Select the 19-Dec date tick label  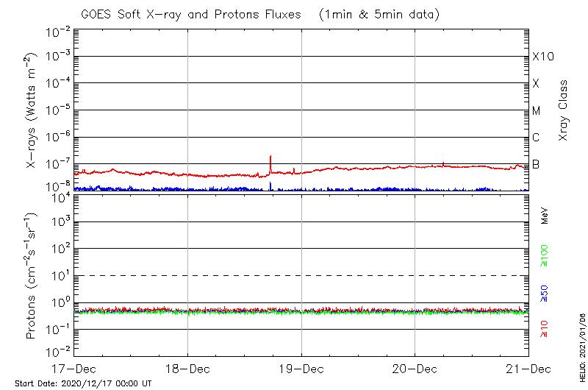301,368
